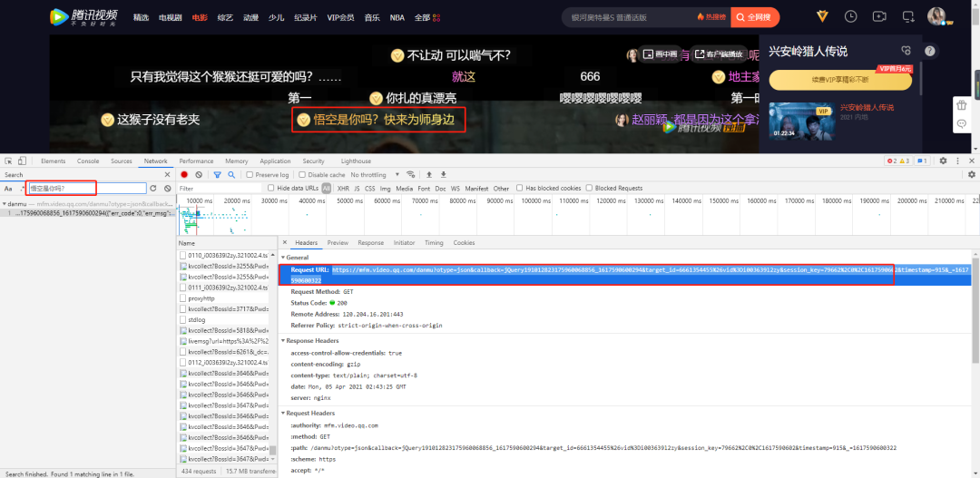Click the feedback chat bubble icon
The image size is (980, 478).
click(961, 124)
